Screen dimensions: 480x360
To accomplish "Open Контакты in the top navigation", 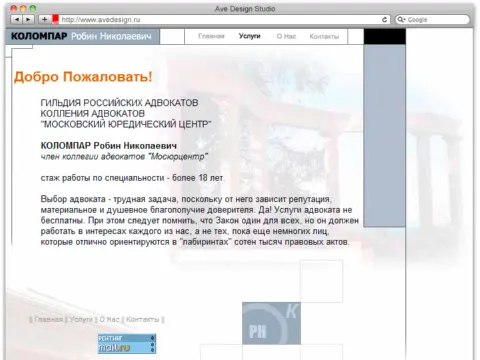I will pos(324,36).
